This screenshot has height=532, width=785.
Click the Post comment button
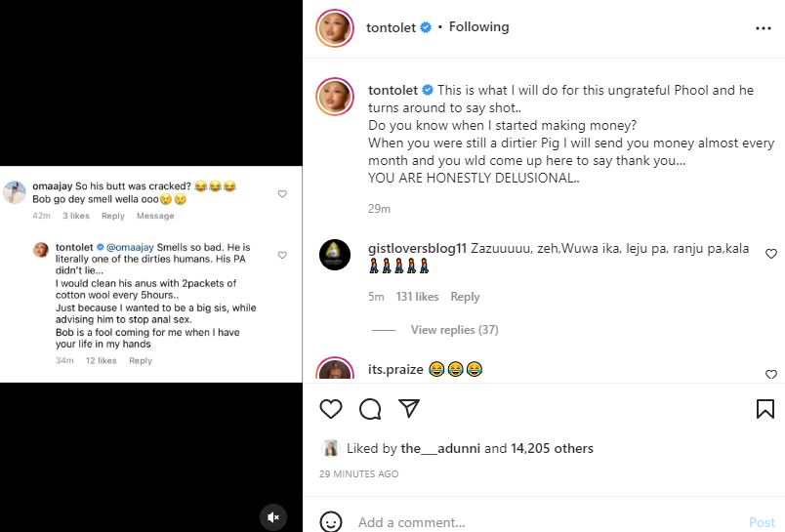pyautogui.click(x=762, y=522)
